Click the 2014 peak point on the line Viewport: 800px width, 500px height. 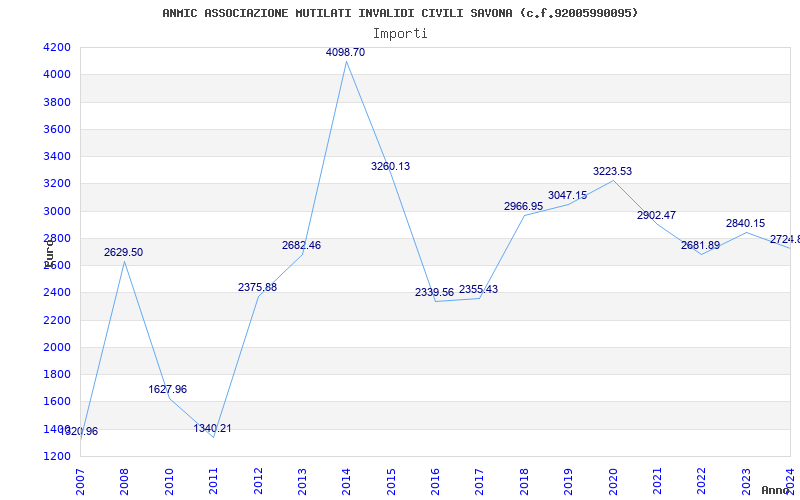(x=346, y=61)
